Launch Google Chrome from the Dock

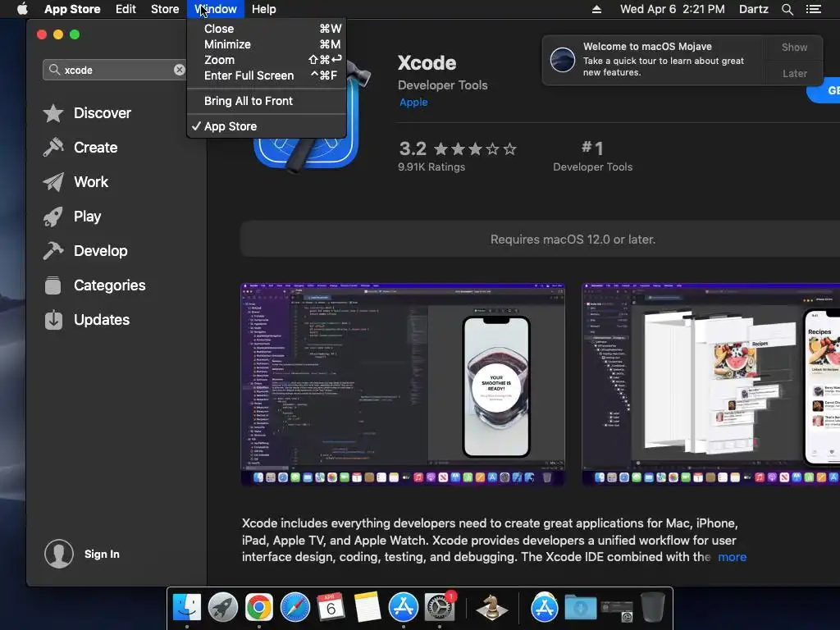tap(258, 608)
